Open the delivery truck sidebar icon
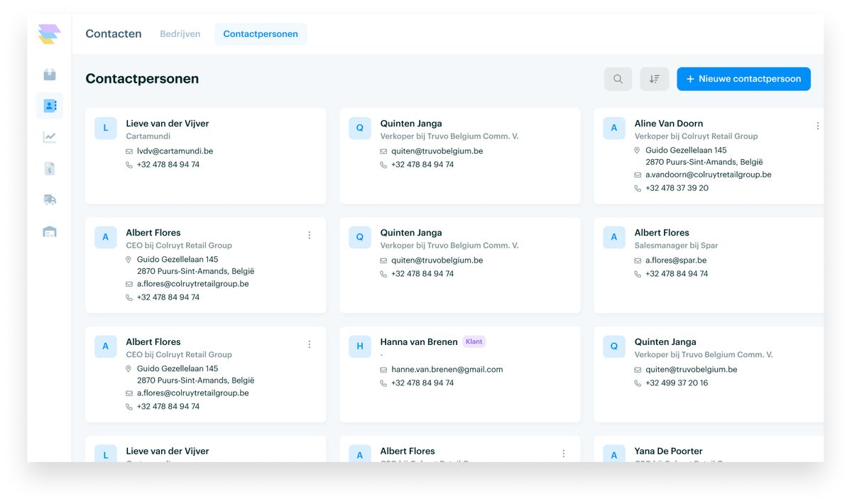This screenshot has height=504, width=852. (50, 199)
